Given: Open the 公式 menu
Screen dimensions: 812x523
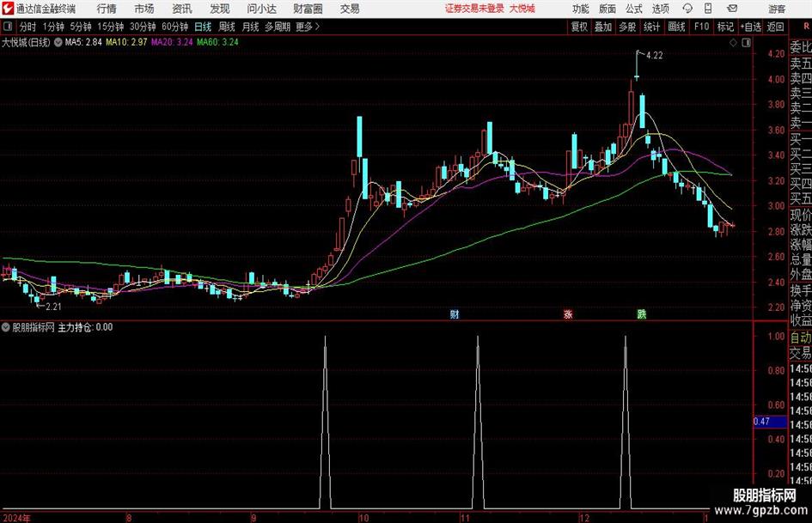Looking at the screenshot, I should 634,9.
